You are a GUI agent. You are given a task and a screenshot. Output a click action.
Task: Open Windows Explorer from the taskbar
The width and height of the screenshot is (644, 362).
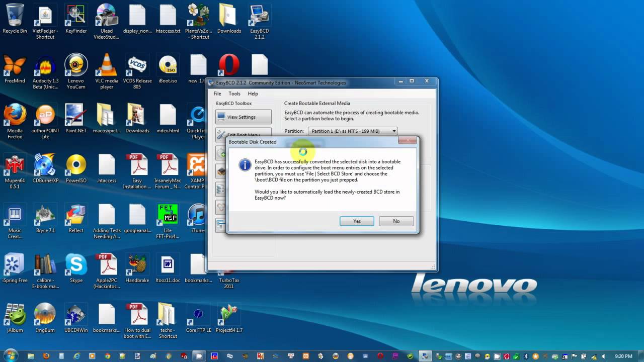click(x=31, y=356)
